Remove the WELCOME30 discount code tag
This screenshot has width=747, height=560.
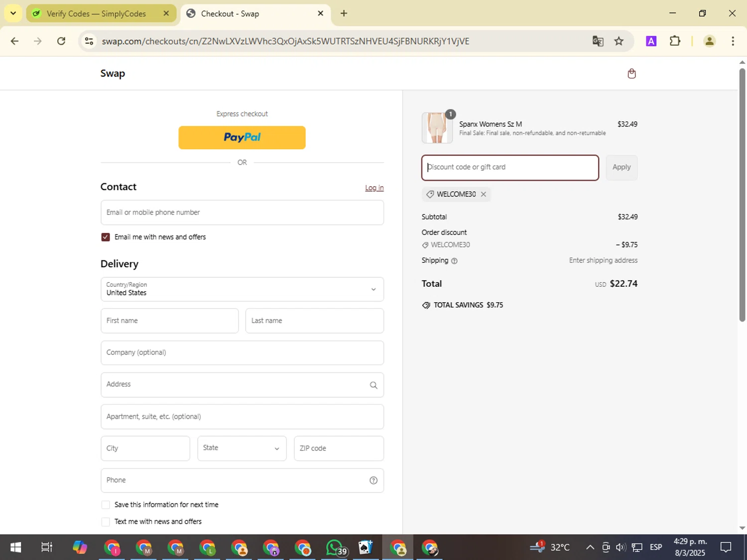coord(483,194)
